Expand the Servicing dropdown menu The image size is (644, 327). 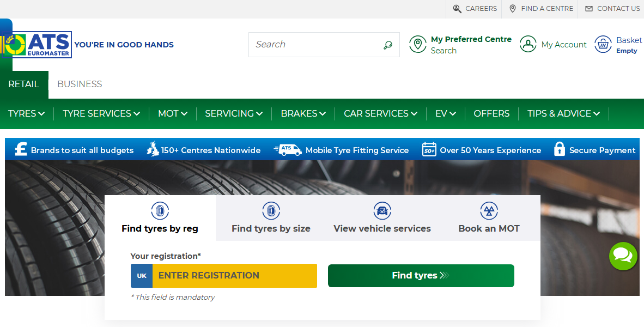(234, 113)
